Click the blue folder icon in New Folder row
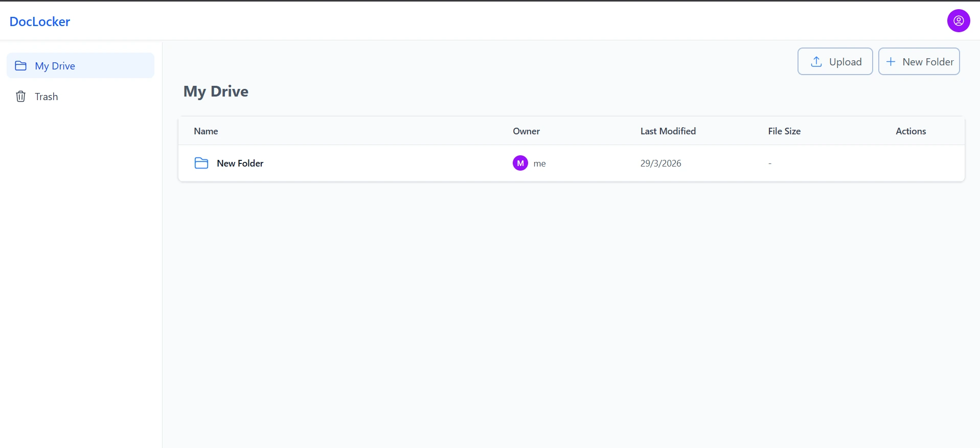 pos(201,163)
